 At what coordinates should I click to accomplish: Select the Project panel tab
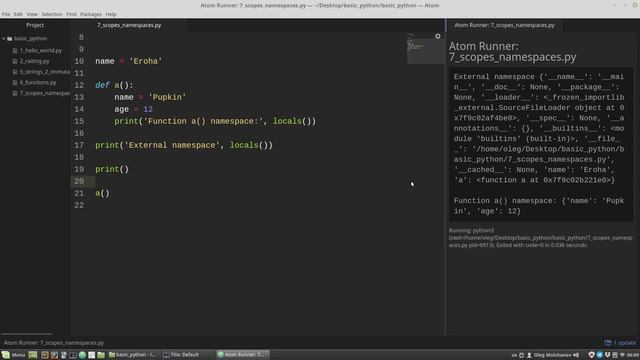coord(35,25)
